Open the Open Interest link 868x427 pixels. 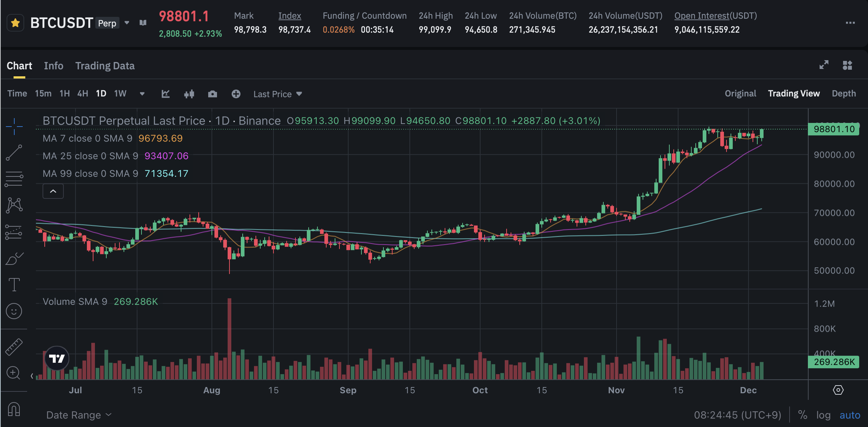pos(702,16)
